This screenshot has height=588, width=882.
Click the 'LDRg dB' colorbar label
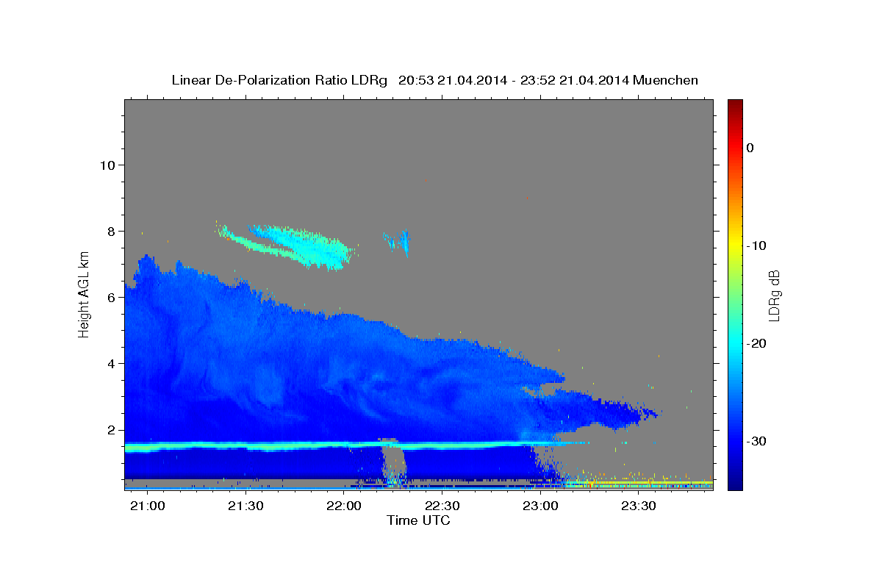click(x=773, y=295)
